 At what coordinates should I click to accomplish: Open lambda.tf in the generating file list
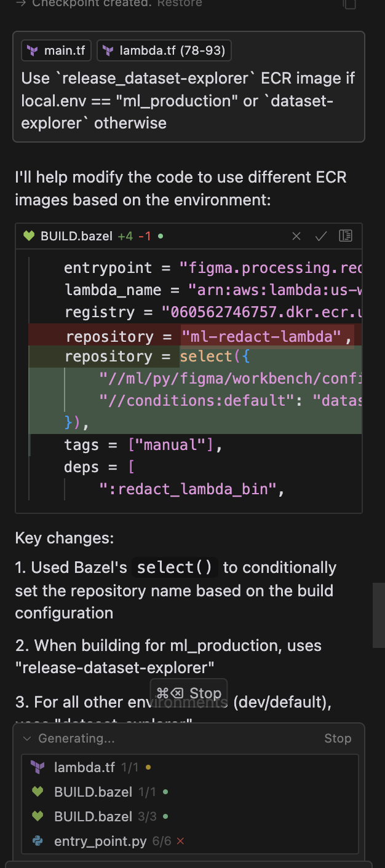coord(84,767)
